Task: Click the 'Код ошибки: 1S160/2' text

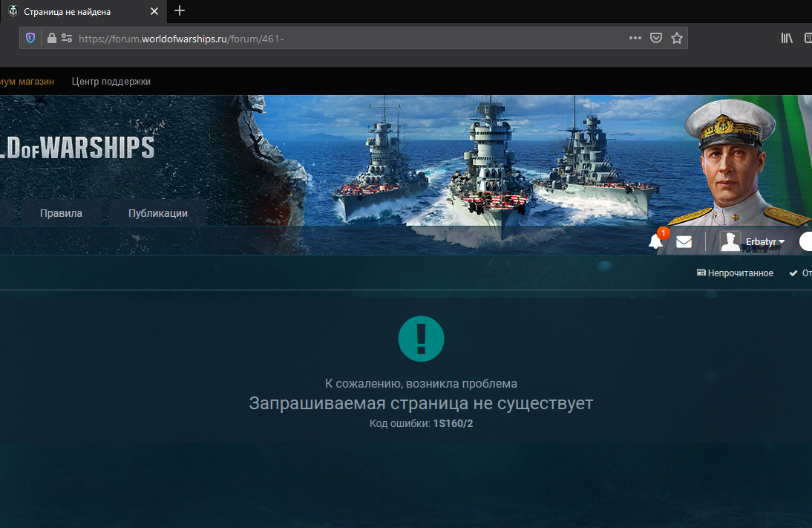Action: click(421, 423)
